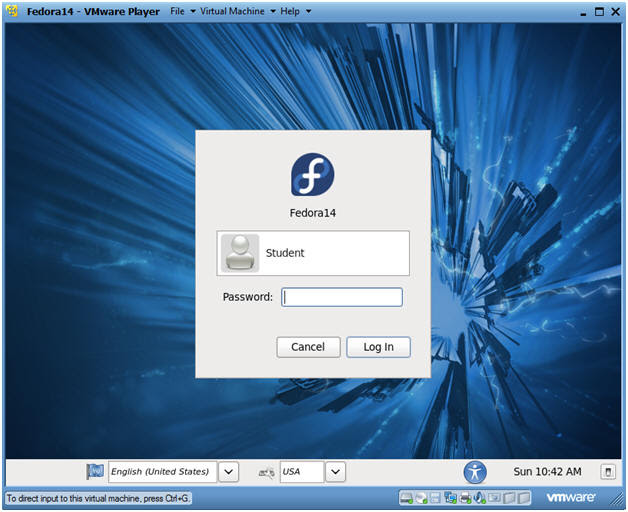Open the USA keyboard layout combo box
The height and width of the screenshot is (512, 628).
pyautogui.click(x=302, y=472)
